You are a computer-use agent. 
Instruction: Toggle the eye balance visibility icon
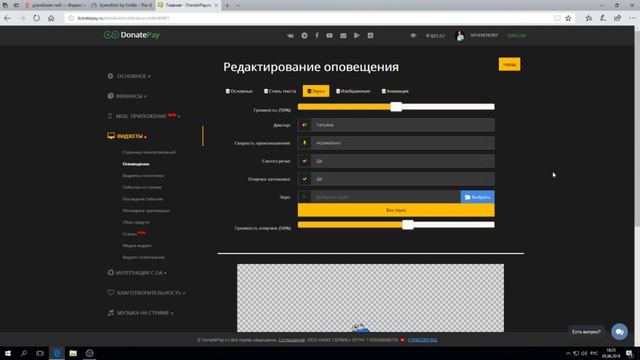pos(413,36)
